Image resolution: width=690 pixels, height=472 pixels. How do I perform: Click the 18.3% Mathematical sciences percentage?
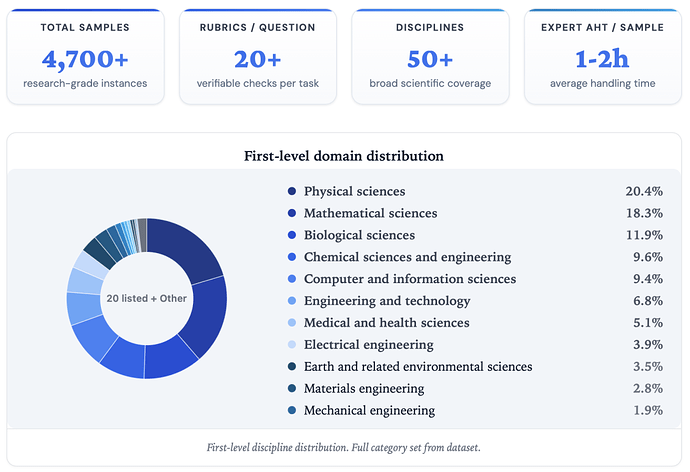click(643, 213)
